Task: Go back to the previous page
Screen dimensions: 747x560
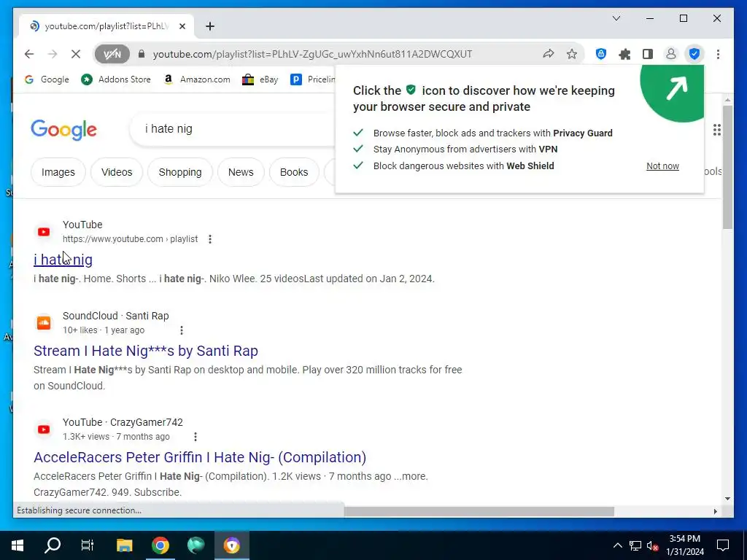Action: tap(29, 54)
